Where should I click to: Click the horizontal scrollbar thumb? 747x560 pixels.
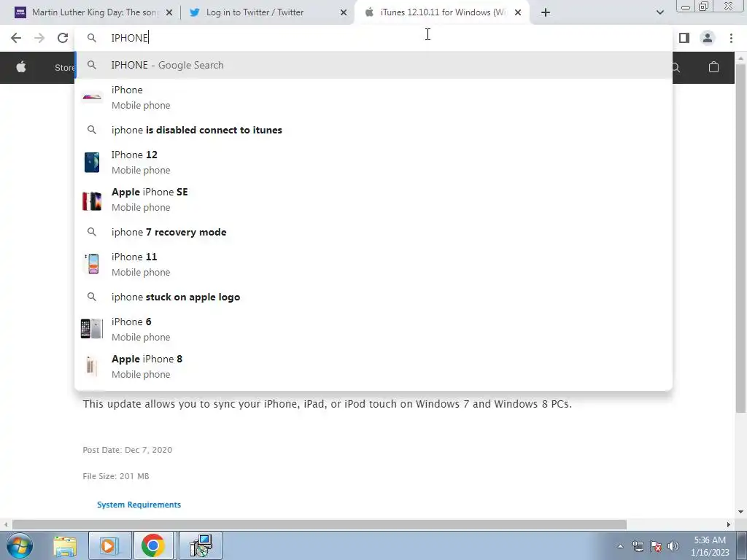tap(320, 524)
